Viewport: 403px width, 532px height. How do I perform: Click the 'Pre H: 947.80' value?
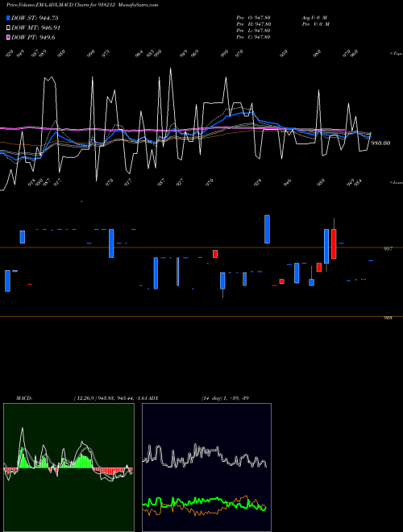[x=253, y=24]
